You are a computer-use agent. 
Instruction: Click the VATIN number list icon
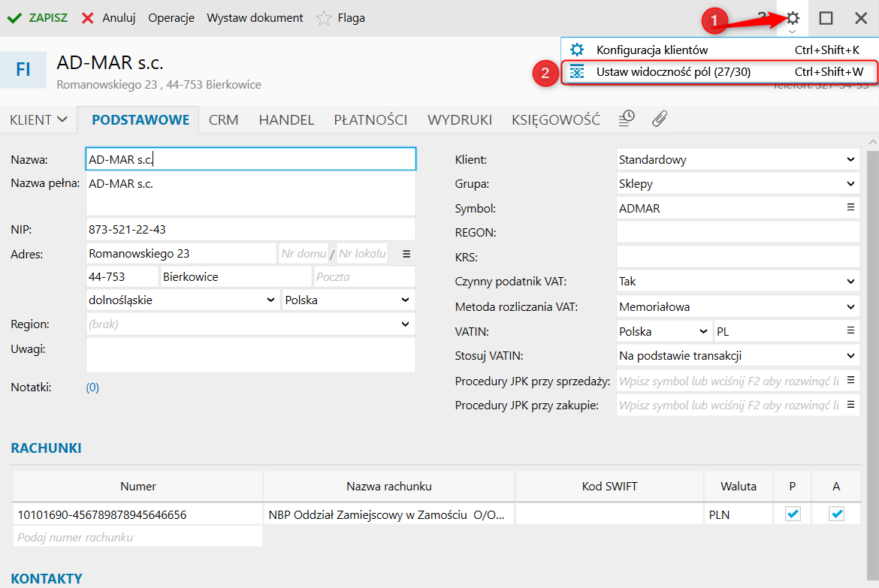(x=851, y=330)
